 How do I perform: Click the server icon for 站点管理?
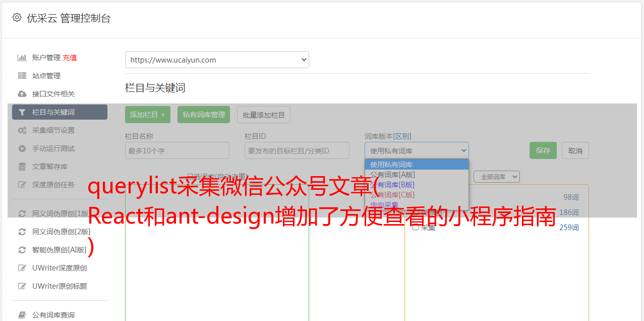click(22, 76)
